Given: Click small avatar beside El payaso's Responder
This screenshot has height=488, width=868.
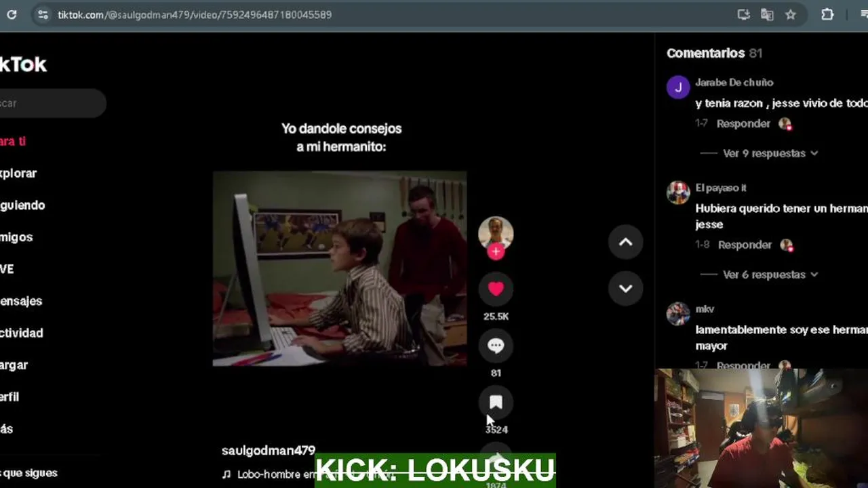Looking at the screenshot, I should click(787, 245).
